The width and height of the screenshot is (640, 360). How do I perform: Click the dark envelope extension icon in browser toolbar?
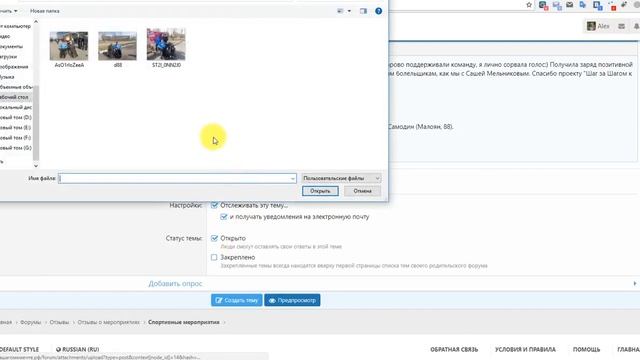point(570,4)
